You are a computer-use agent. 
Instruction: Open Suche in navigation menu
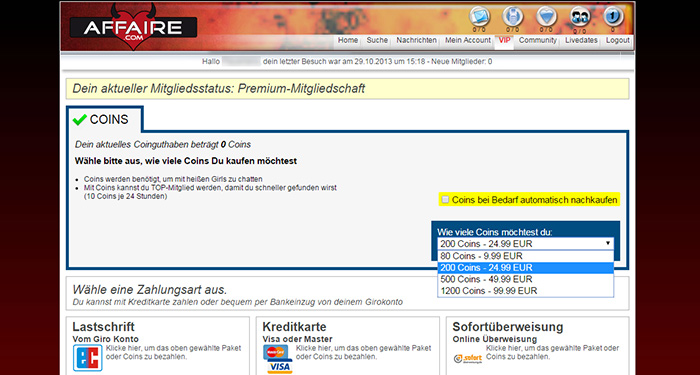[377, 40]
